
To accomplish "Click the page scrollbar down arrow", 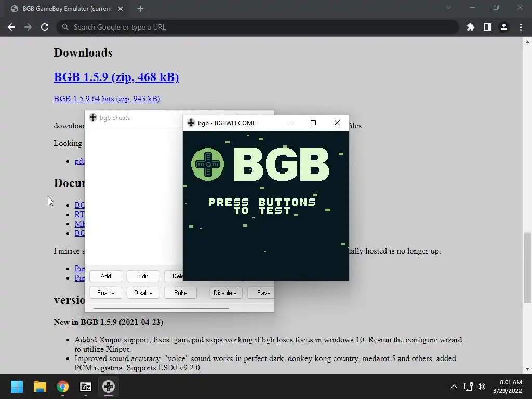I will pyautogui.click(x=527, y=369).
